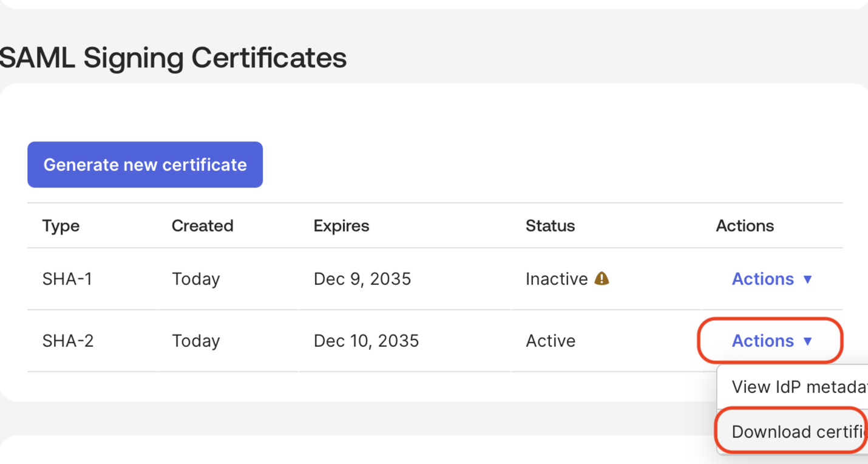Click the Actions column header
Image resolution: width=868 pixels, height=464 pixels.
coord(745,225)
